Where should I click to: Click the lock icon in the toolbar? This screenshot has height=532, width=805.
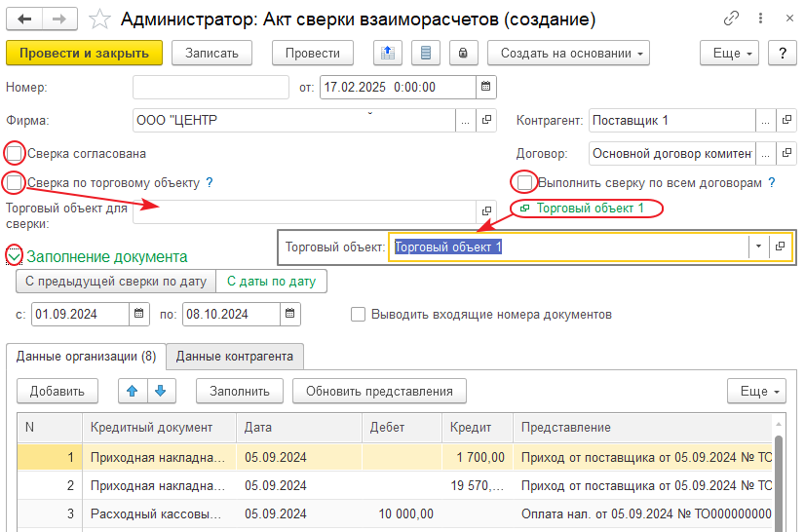[x=464, y=54]
